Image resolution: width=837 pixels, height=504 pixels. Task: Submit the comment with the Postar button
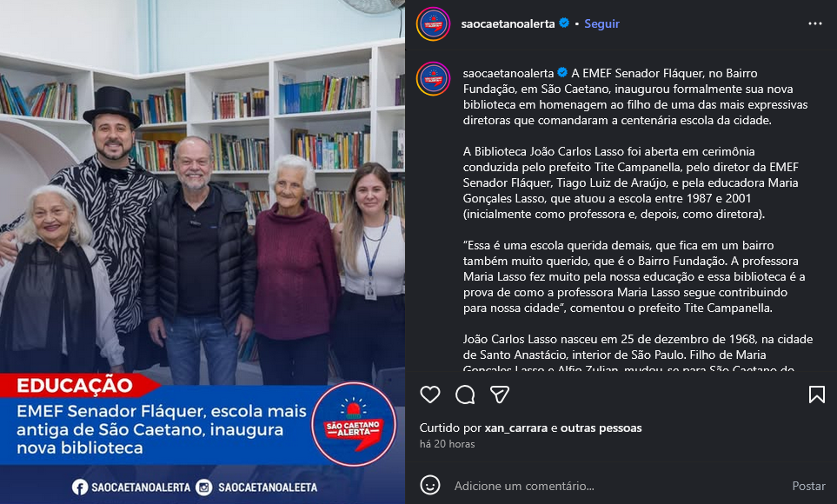tap(808, 486)
